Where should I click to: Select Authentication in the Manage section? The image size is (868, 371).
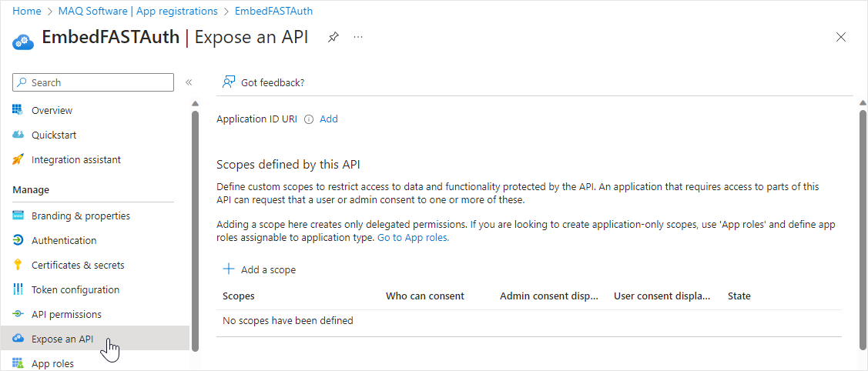[x=64, y=240]
